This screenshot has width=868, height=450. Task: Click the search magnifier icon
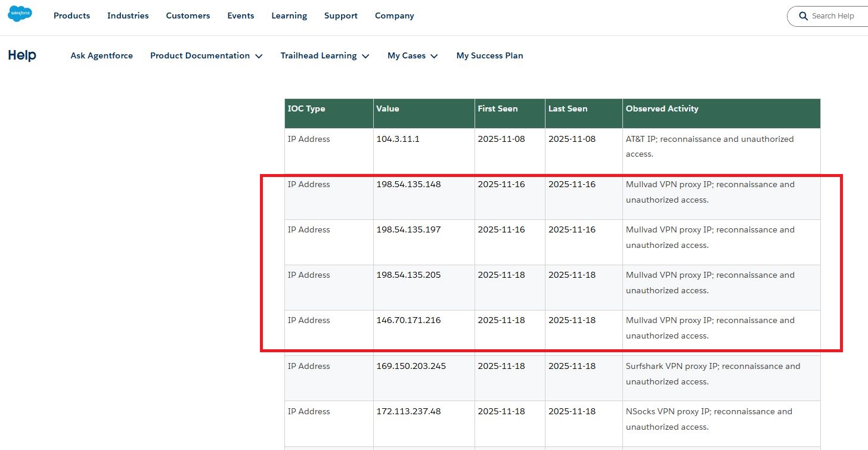(803, 16)
